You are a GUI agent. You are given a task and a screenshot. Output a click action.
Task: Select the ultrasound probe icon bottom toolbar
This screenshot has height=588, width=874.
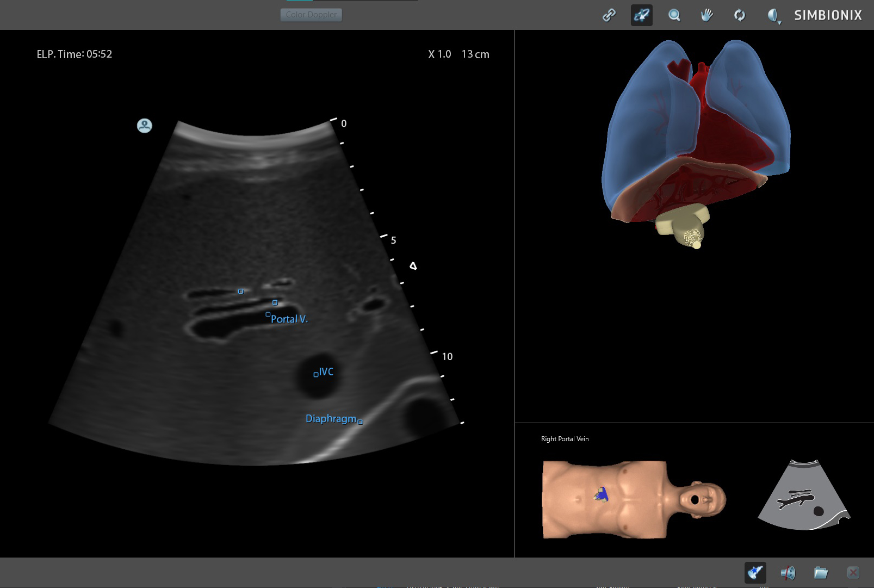tap(755, 572)
